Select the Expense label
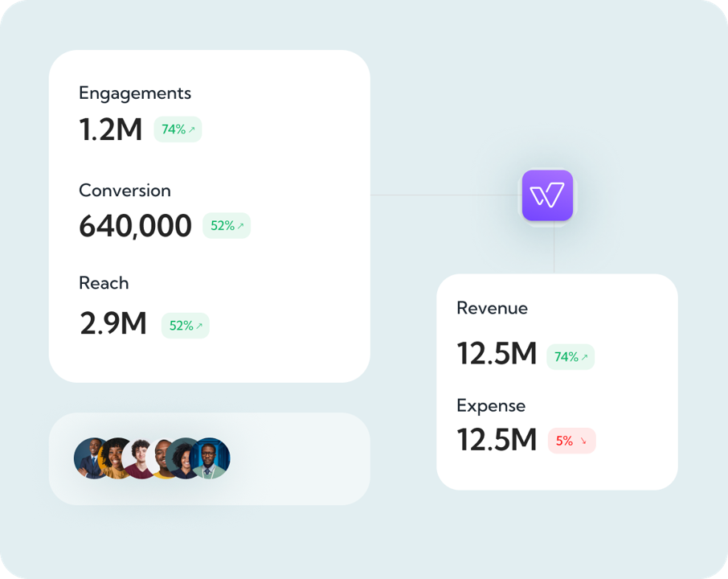 pos(491,406)
